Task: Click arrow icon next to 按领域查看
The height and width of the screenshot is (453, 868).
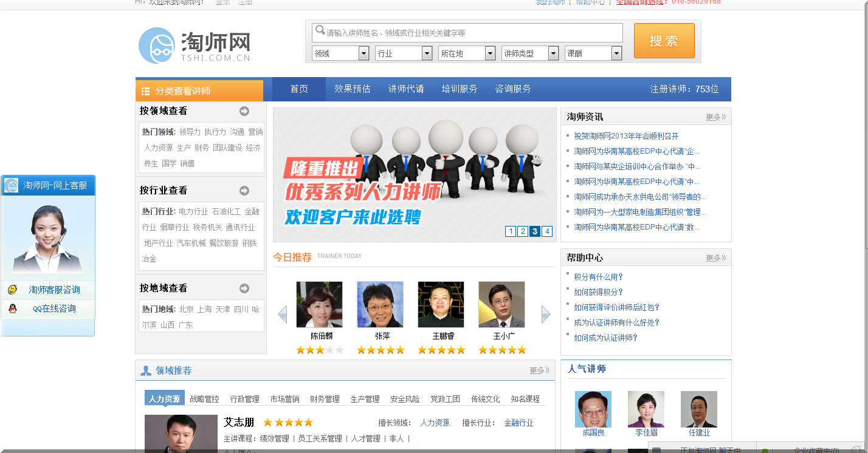Action: 244,111
